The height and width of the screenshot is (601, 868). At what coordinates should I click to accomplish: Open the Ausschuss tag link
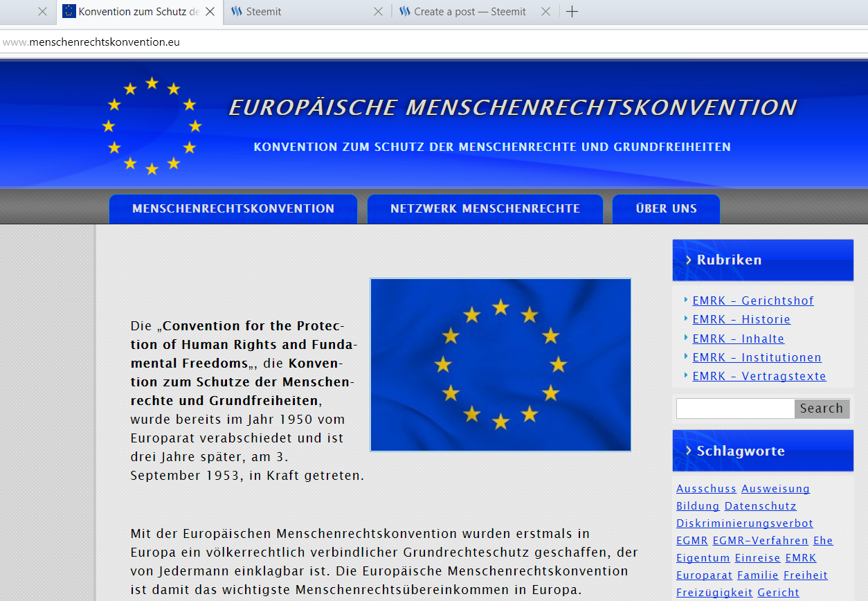click(x=706, y=489)
